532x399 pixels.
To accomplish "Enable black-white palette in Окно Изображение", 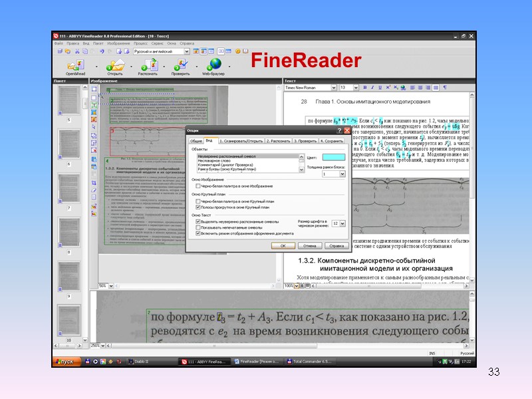I will [198, 186].
